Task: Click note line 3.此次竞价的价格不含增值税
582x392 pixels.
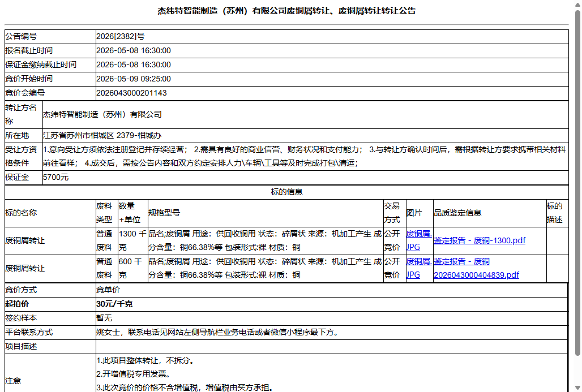Action: pyautogui.click(x=186, y=387)
